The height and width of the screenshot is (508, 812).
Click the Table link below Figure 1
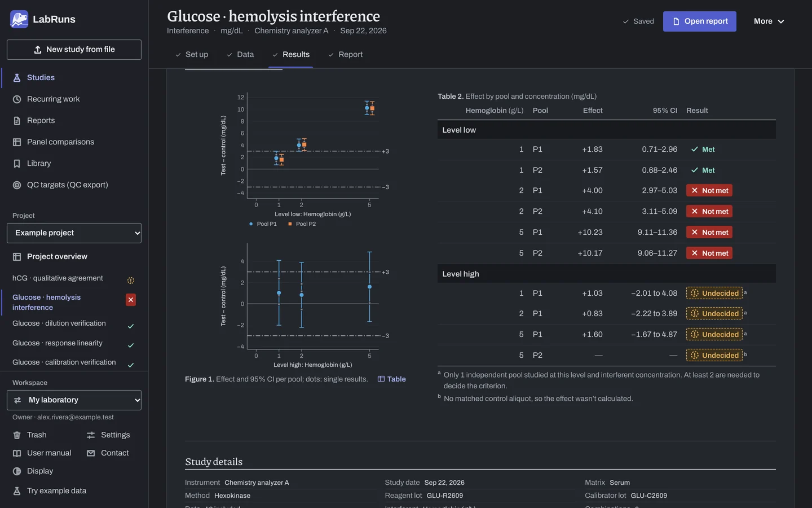[392, 379]
